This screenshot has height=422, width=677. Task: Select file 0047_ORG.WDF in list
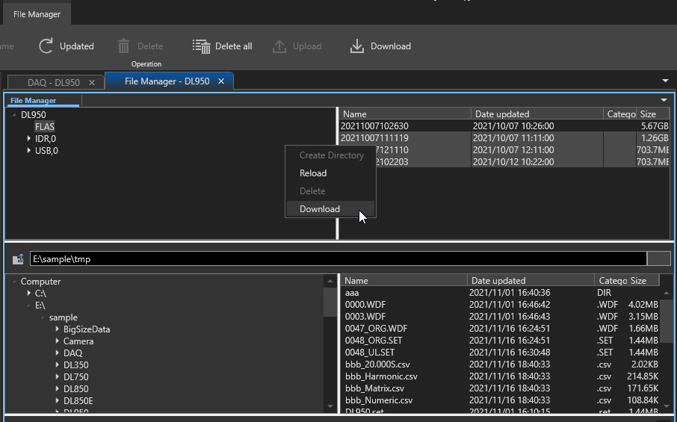coord(376,328)
